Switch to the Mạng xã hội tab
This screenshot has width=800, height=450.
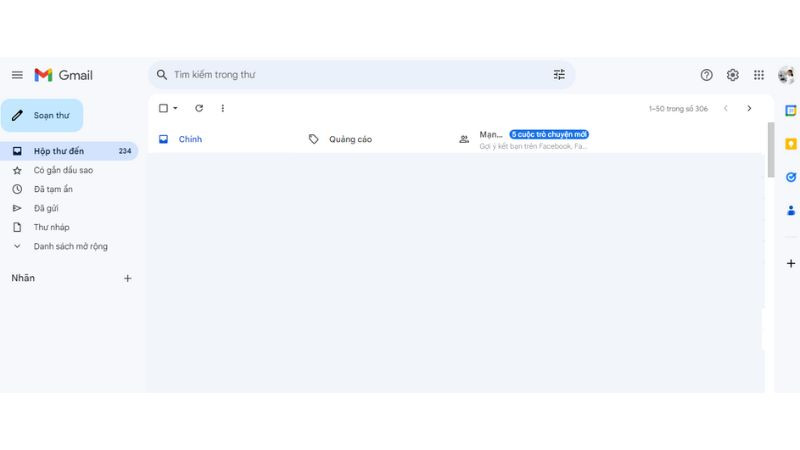[522, 139]
